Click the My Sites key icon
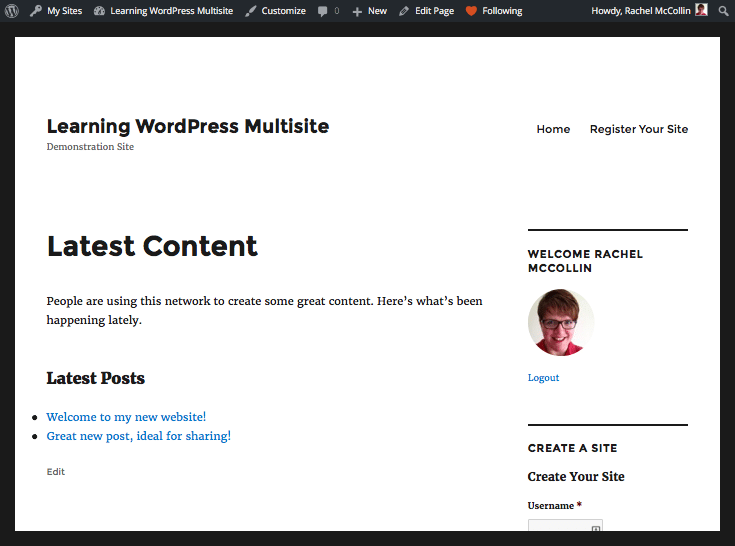The height and width of the screenshot is (546, 735). click(36, 10)
